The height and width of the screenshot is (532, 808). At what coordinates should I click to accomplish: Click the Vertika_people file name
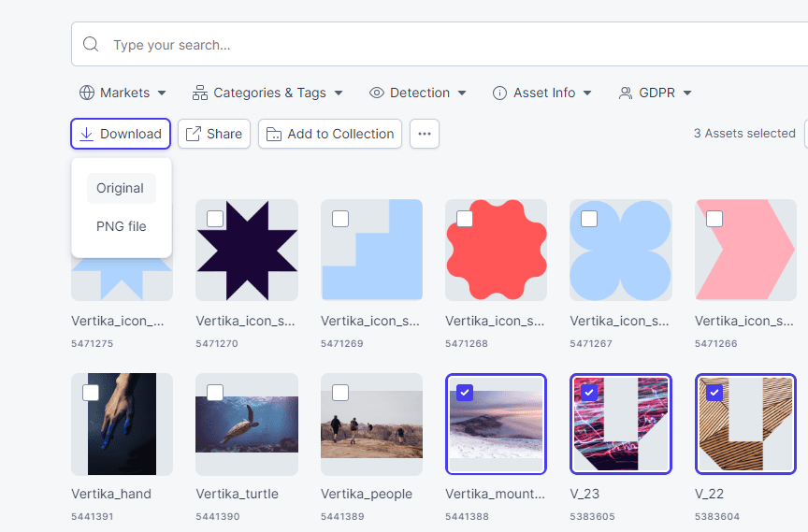[x=367, y=494]
